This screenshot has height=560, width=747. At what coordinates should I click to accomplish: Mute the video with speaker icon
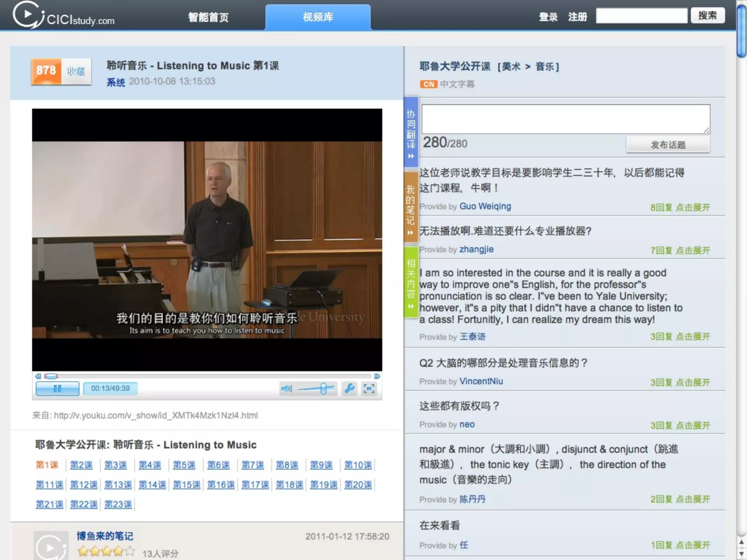pyautogui.click(x=287, y=389)
